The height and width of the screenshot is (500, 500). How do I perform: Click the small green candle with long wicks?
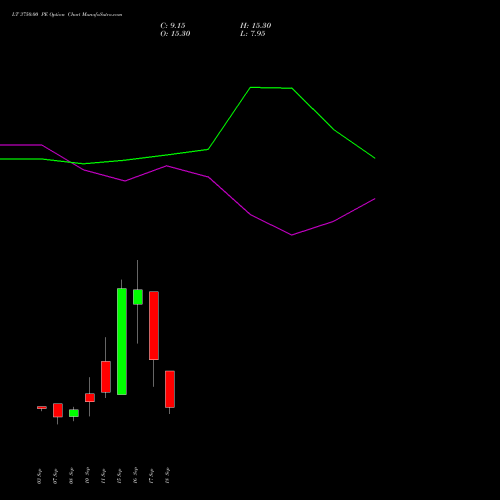pyautogui.click(x=138, y=297)
